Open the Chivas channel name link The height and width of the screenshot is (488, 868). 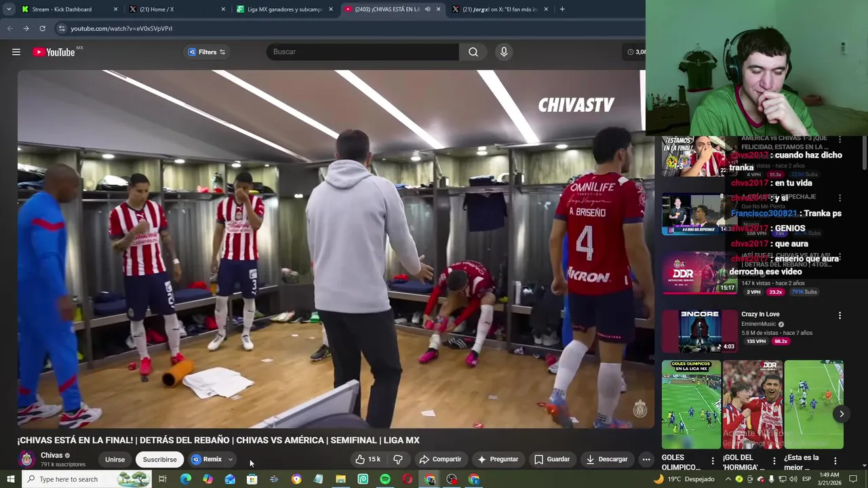point(52,455)
